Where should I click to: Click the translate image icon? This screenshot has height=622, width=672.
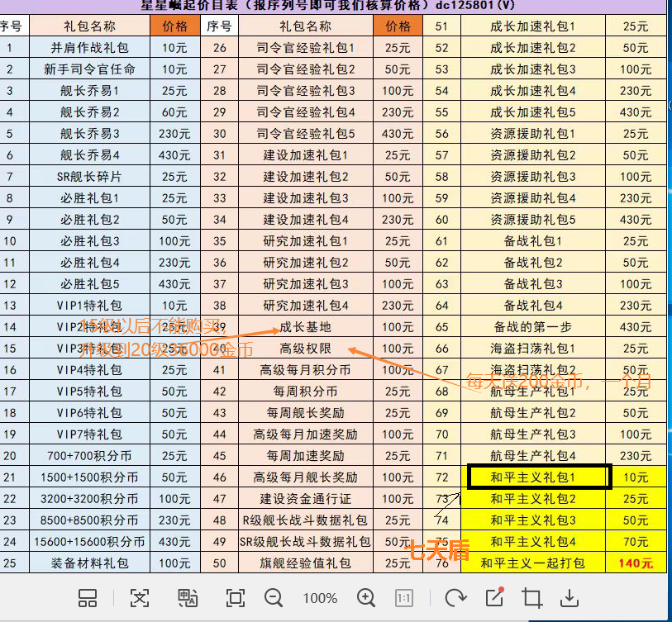[188, 598]
